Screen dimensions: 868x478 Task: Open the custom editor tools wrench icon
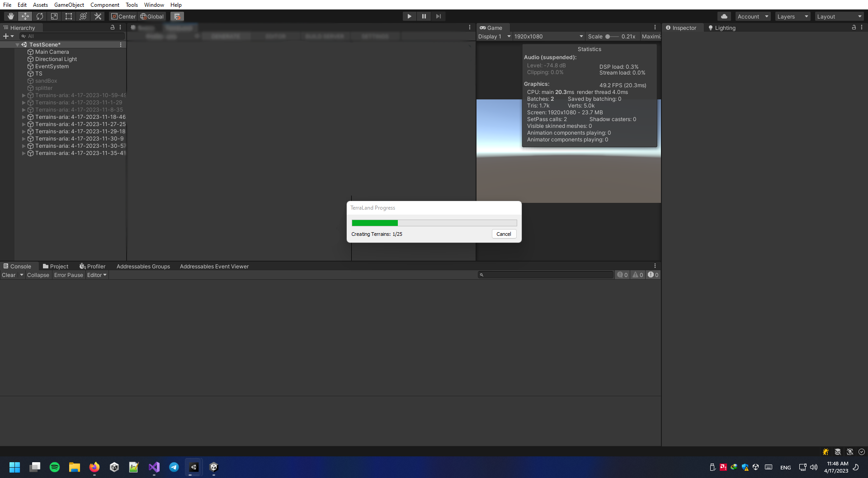[x=98, y=16]
